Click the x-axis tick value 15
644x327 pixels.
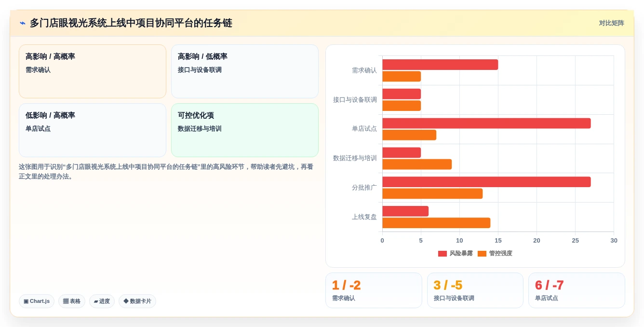[x=498, y=241]
